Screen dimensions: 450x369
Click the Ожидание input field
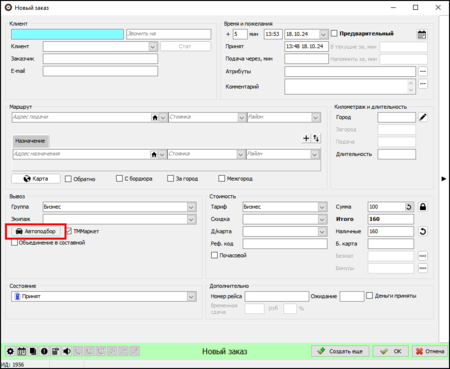[352, 296]
